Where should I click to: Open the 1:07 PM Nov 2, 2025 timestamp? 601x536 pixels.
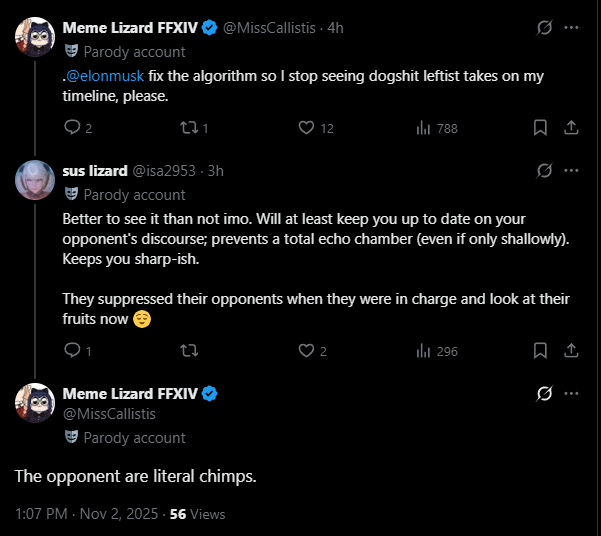coord(88,514)
